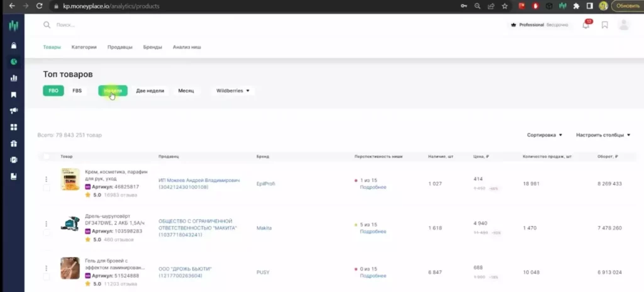Screen dimensions: 644x292
Task: Bookmark this page with star icon
Action: coord(505,6)
